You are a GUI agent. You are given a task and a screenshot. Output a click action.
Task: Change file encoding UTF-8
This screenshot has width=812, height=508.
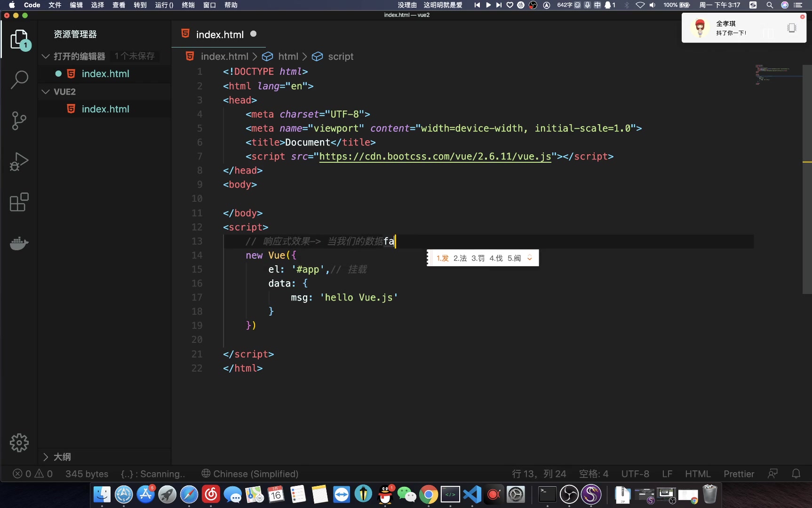635,474
